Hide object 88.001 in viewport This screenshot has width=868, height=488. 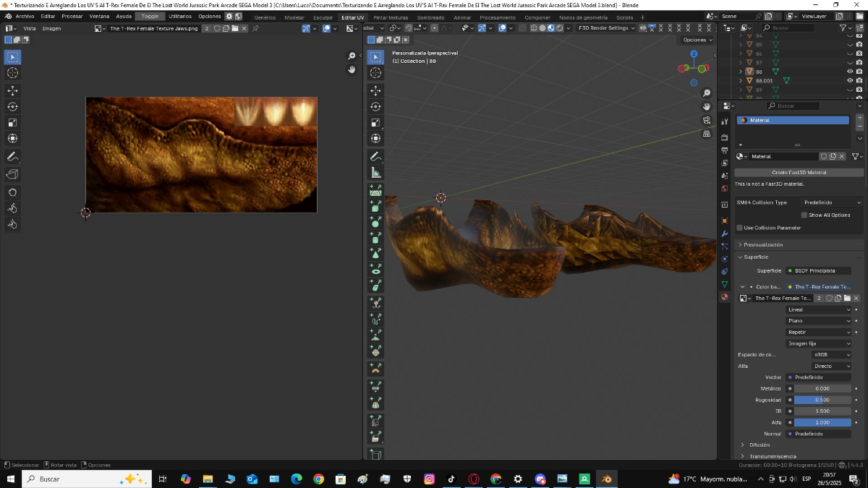coord(850,80)
